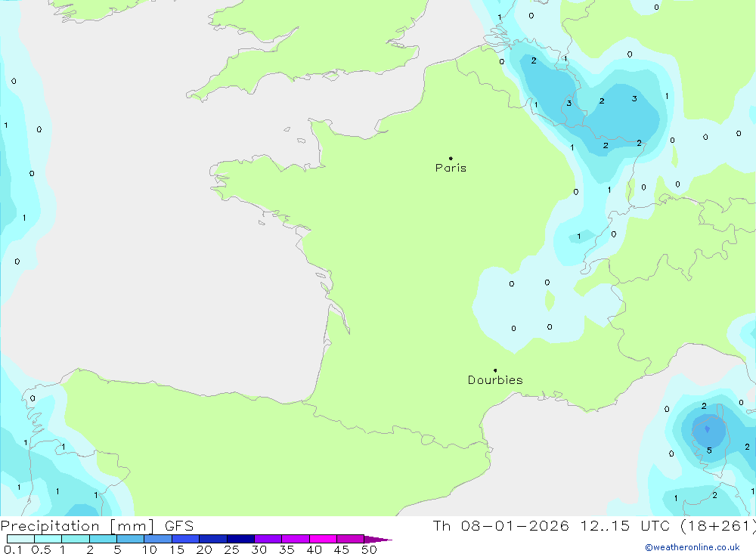The image size is (756, 554).
Task: Click the dark blue precipitation peak over Corsica
Action: (x=707, y=430)
